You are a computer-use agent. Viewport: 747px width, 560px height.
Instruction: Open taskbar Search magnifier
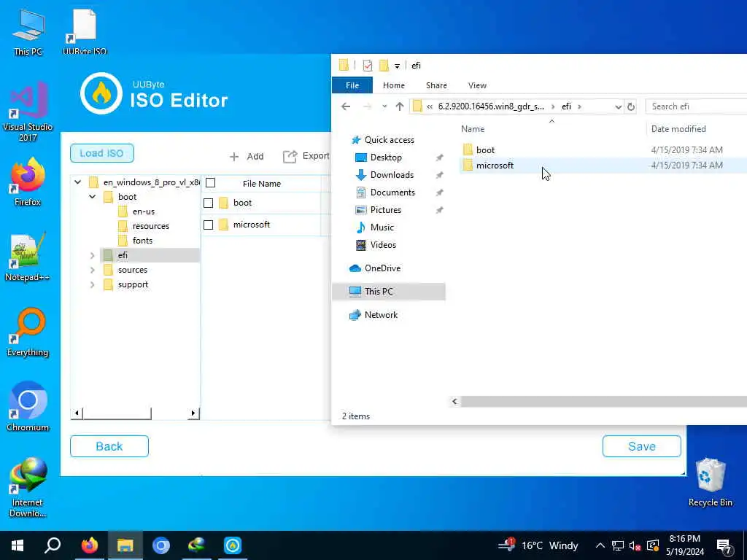click(x=53, y=545)
